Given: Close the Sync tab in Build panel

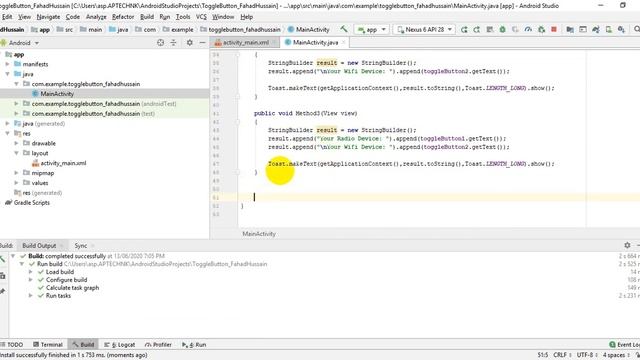Looking at the screenshot, I should click(92, 246).
